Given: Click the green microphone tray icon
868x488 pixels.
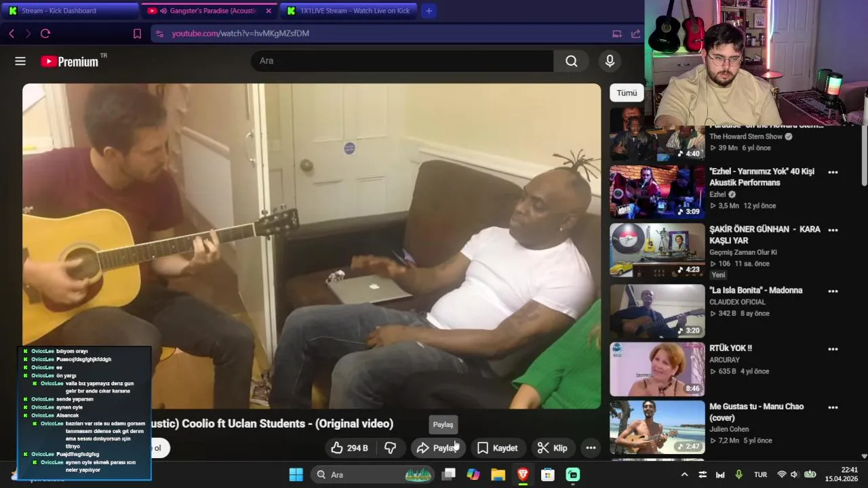Looking at the screenshot, I should [x=738, y=475].
